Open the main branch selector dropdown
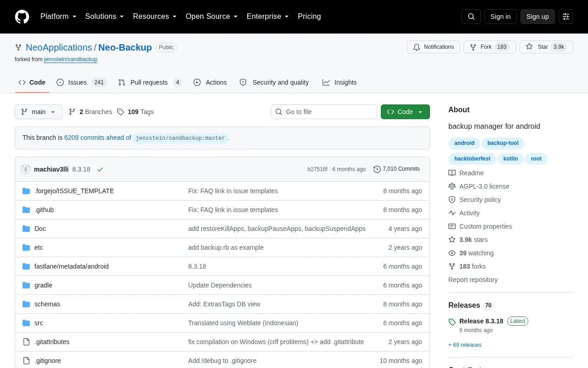The width and height of the screenshot is (588, 368). pos(39,112)
